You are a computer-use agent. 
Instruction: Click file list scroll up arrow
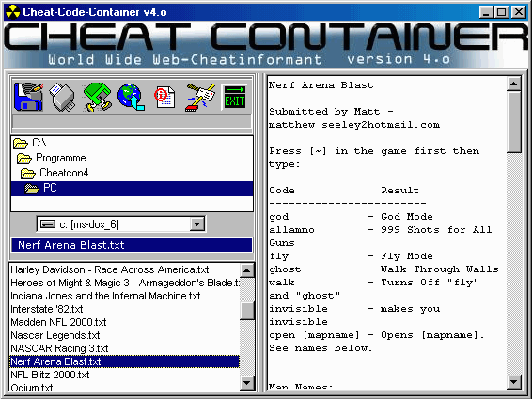point(247,270)
